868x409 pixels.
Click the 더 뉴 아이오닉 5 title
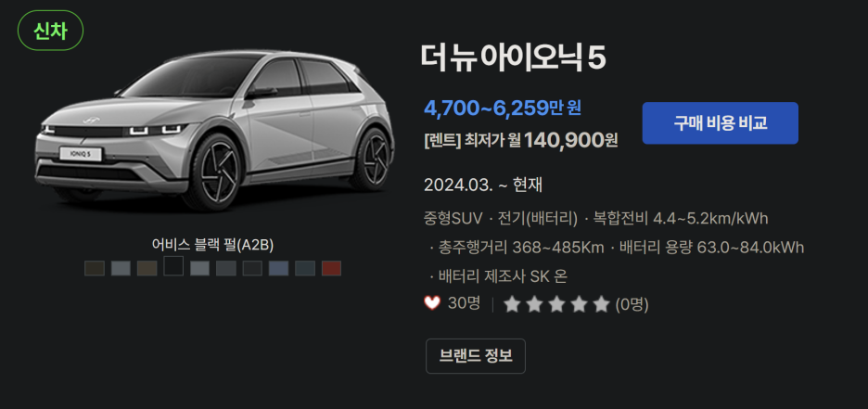tap(513, 58)
